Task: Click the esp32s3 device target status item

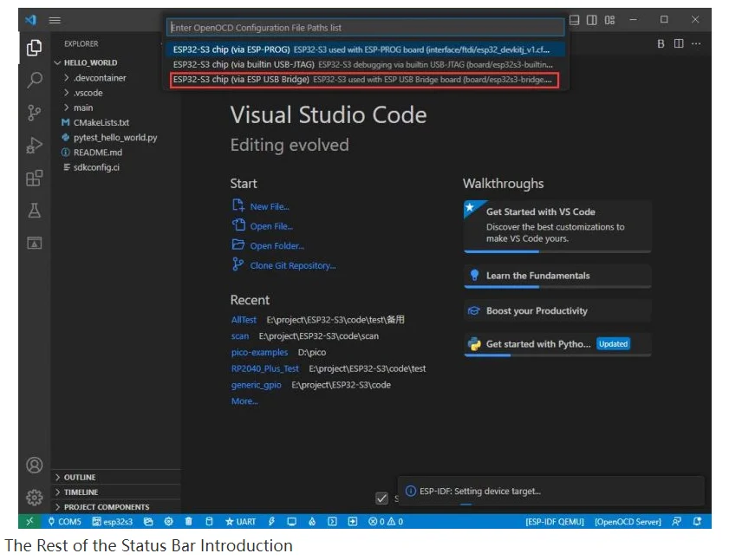Action: (x=113, y=521)
